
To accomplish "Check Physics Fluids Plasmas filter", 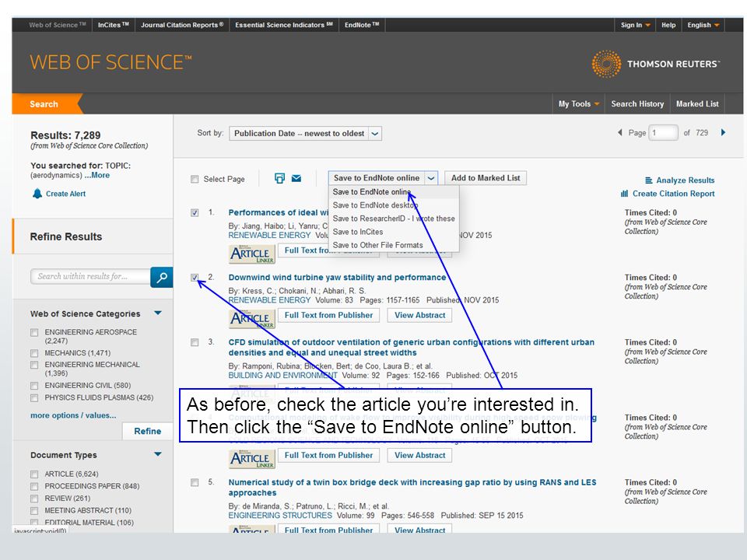I will point(34,397).
